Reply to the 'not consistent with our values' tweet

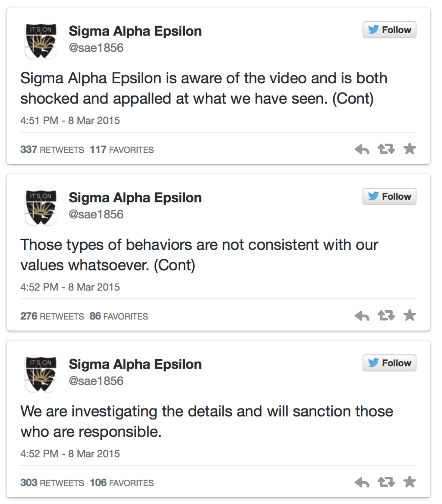click(x=362, y=316)
